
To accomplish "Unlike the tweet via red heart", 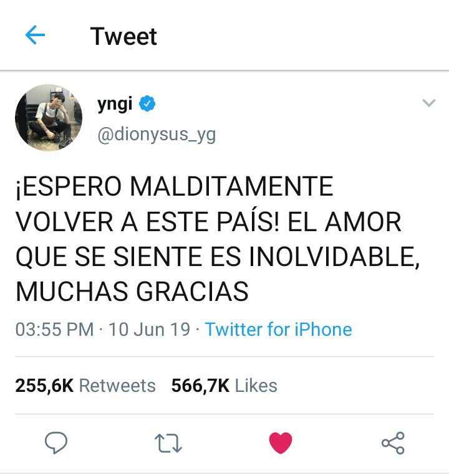I will click(281, 443).
